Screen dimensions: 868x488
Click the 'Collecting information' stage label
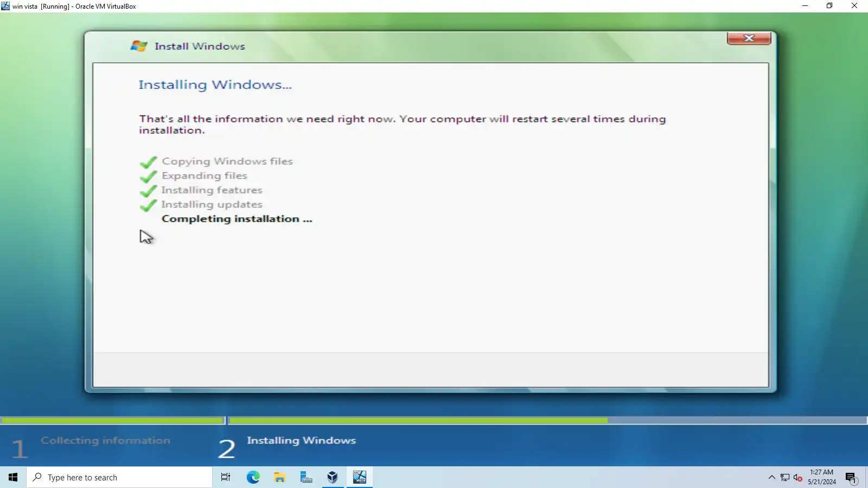pyautogui.click(x=106, y=440)
